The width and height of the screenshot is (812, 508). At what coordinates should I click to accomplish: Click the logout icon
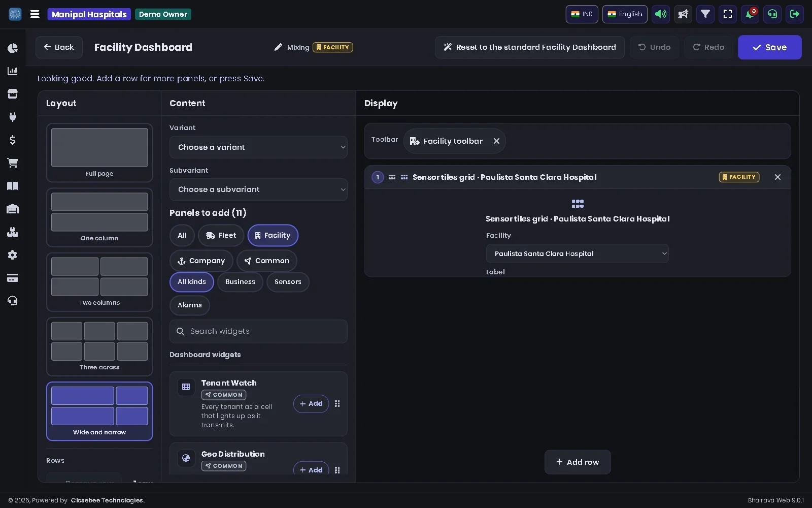pos(795,14)
